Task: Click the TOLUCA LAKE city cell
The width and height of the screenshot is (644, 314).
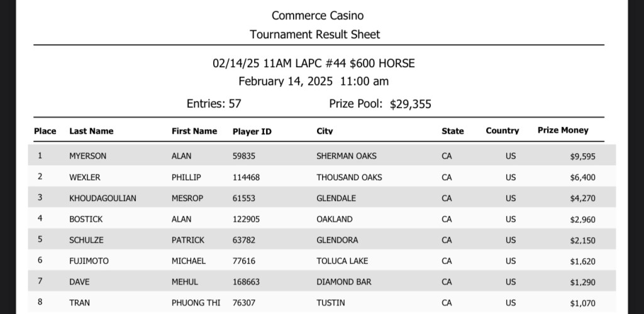Action: click(342, 261)
